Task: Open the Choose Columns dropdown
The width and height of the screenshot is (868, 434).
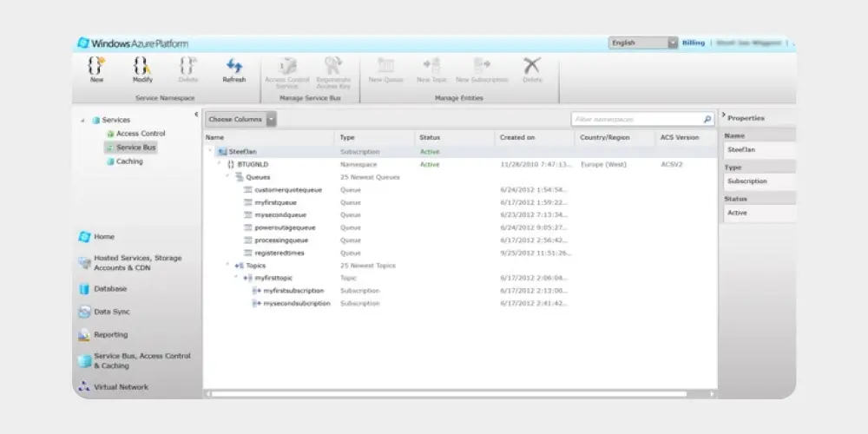Action: pos(271,119)
